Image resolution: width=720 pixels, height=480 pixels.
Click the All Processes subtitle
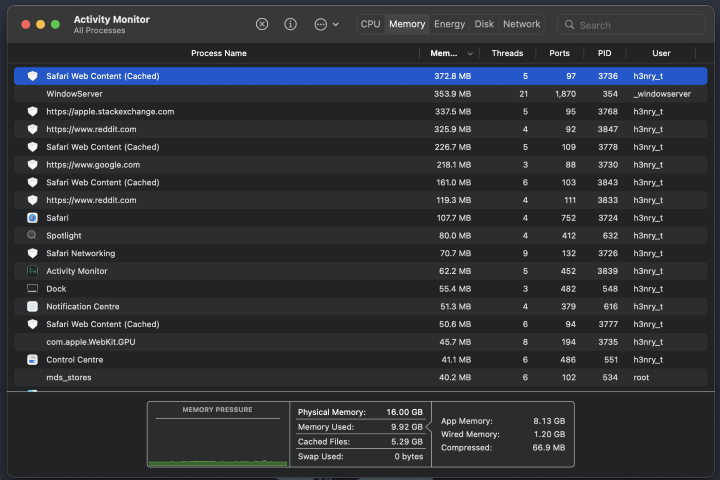pos(99,30)
